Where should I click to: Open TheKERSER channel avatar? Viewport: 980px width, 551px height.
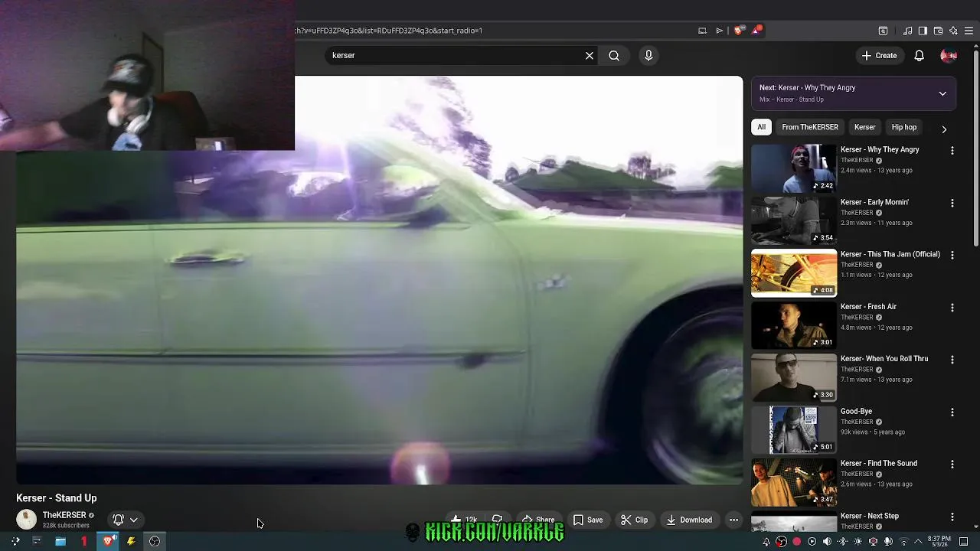pyautogui.click(x=27, y=520)
